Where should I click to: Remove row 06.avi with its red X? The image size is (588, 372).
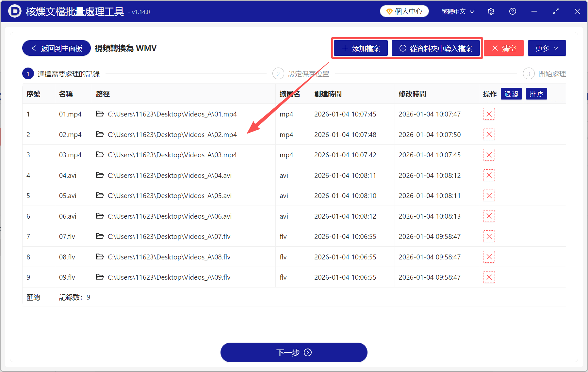pyautogui.click(x=489, y=216)
